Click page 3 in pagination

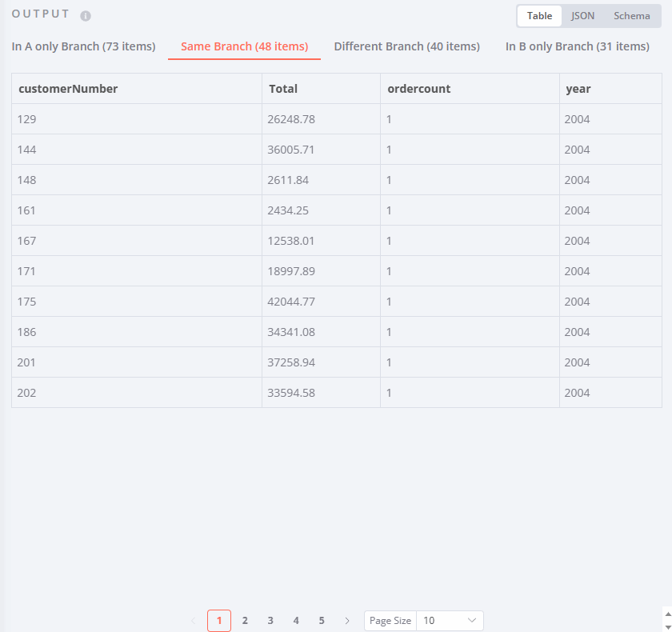pos(270,620)
